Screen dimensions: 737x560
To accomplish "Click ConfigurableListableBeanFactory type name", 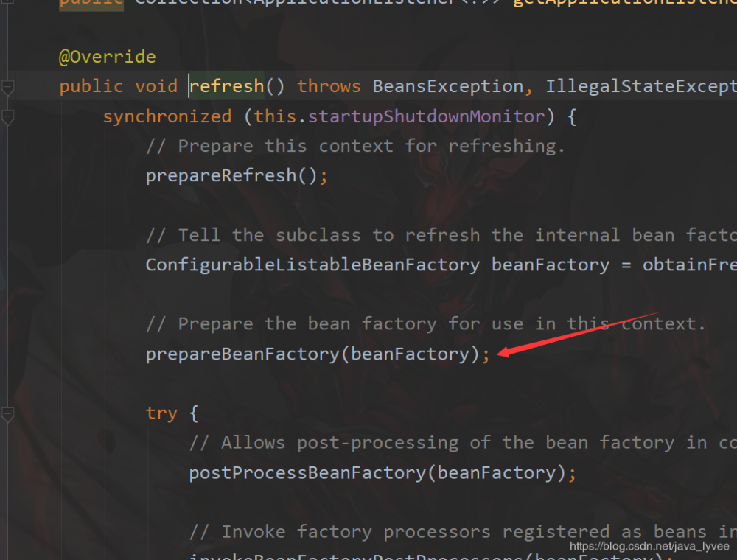I will pos(313,265).
